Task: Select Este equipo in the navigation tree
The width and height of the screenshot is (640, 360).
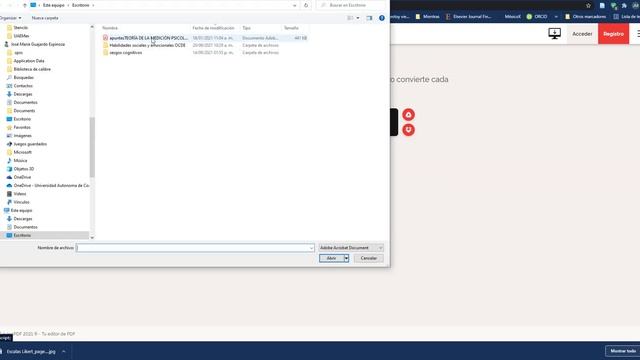Action: [x=21, y=211]
